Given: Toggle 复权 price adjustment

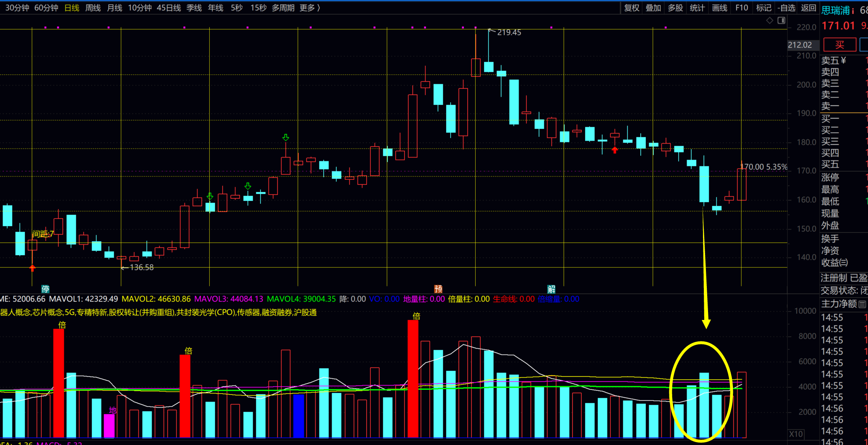Looking at the screenshot, I should tap(631, 8).
